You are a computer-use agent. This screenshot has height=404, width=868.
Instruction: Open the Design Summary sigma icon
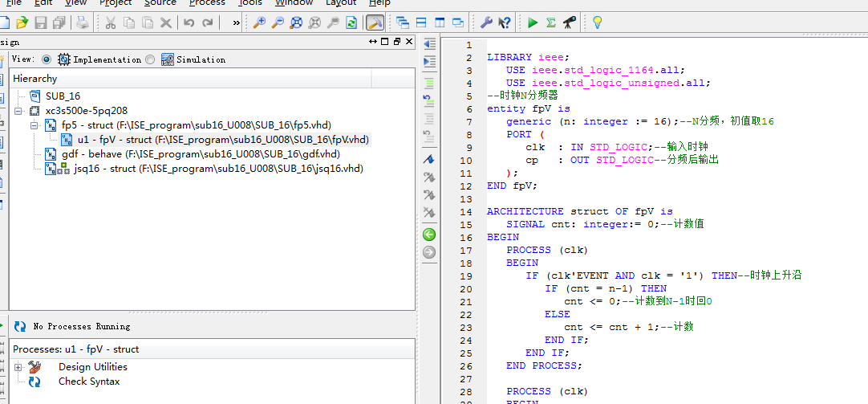click(551, 22)
